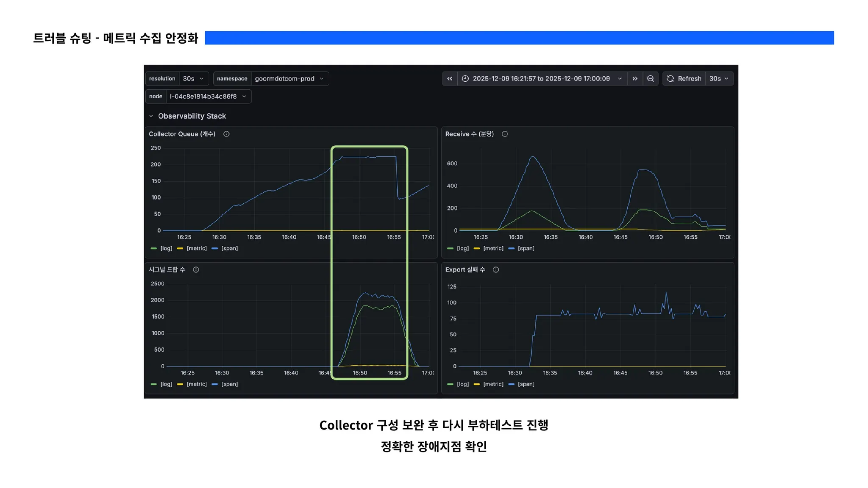Click the zoom out time range icon
The width and height of the screenshot is (868, 488).
click(x=651, y=79)
